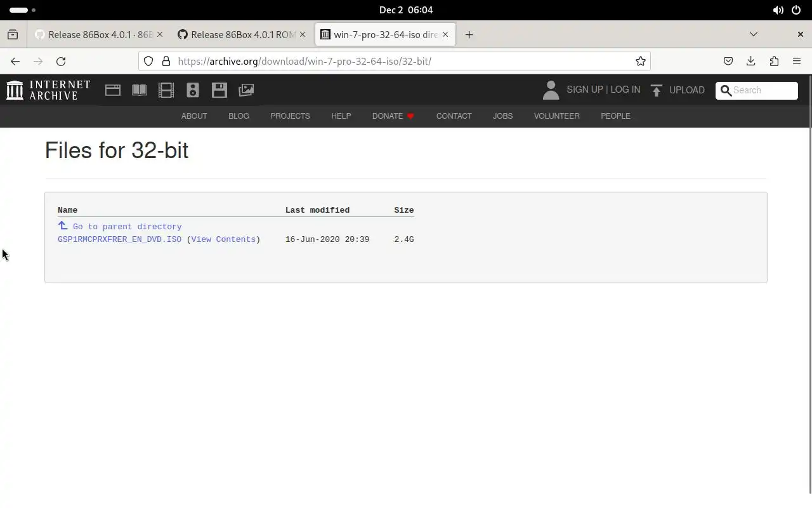This screenshot has height=508, width=812.
Task: Open system volume indicator
Action: pyautogui.click(x=778, y=10)
